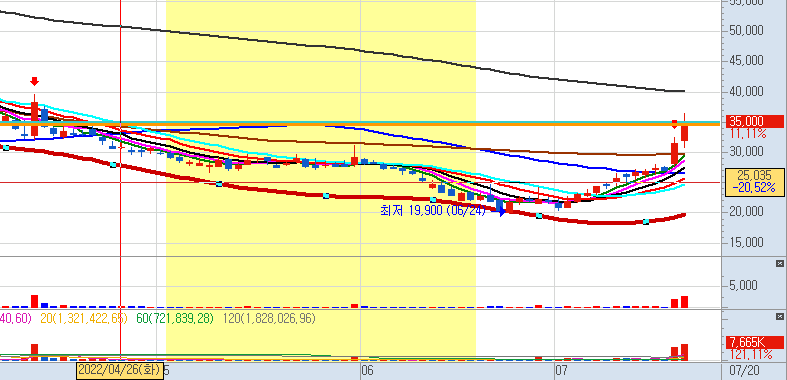This screenshot has height=380, width=787.
Task: Click the 2022/04/26(화) date tooltip
Action: [x=119, y=370]
